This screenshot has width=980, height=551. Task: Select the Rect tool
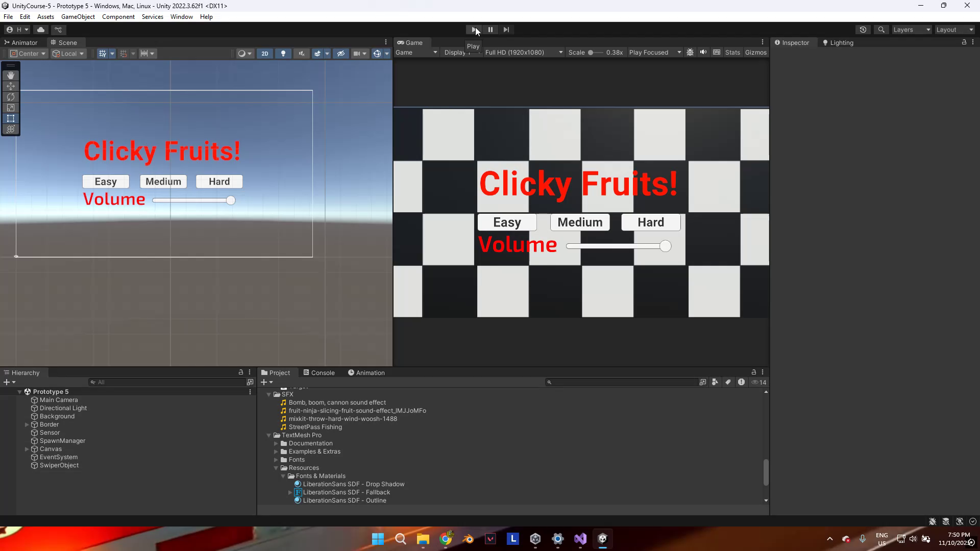tap(11, 118)
